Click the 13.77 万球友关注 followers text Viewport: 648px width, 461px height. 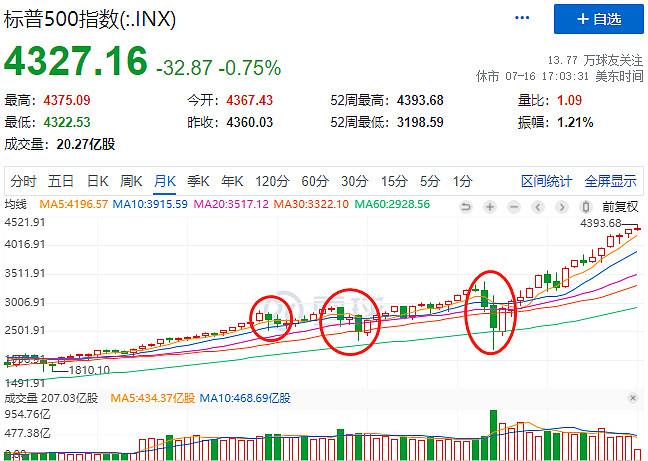click(596, 60)
